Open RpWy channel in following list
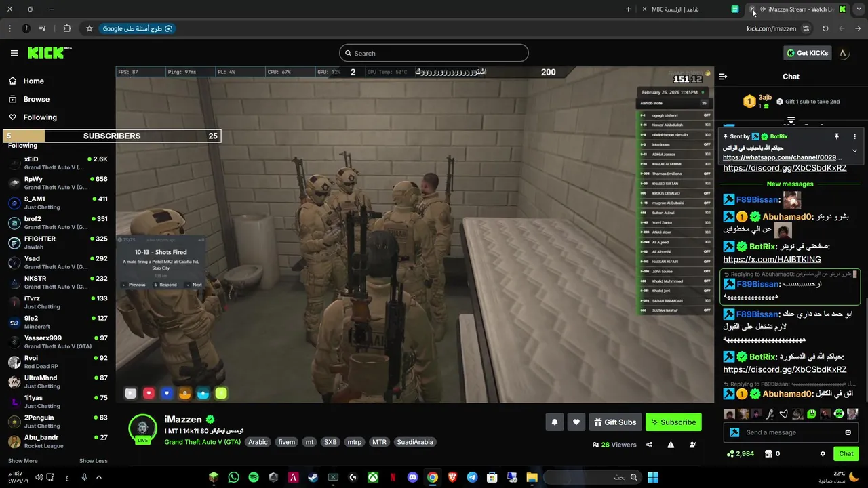Screen dimensions: 868x488 [58, 183]
